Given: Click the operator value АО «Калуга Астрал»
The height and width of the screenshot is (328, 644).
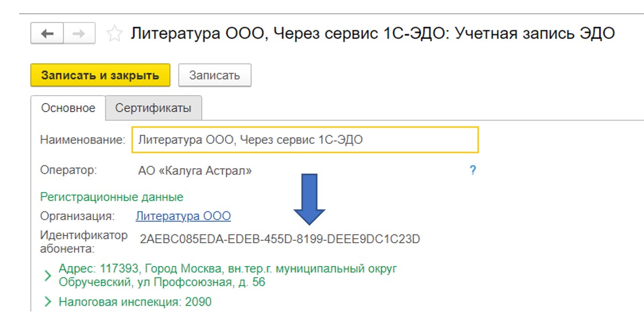Looking at the screenshot, I should [x=195, y=171].
